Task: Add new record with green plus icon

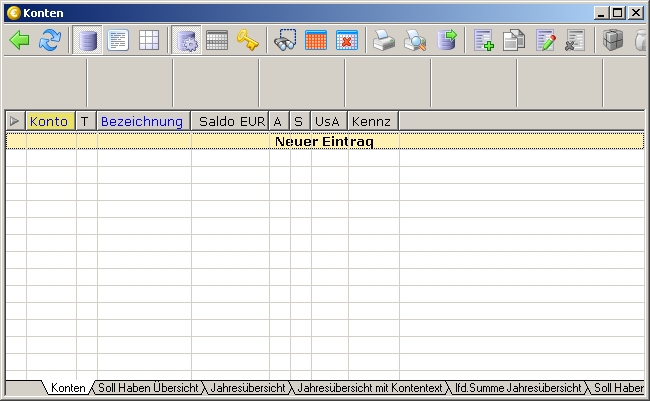Action: coord(484,40)
